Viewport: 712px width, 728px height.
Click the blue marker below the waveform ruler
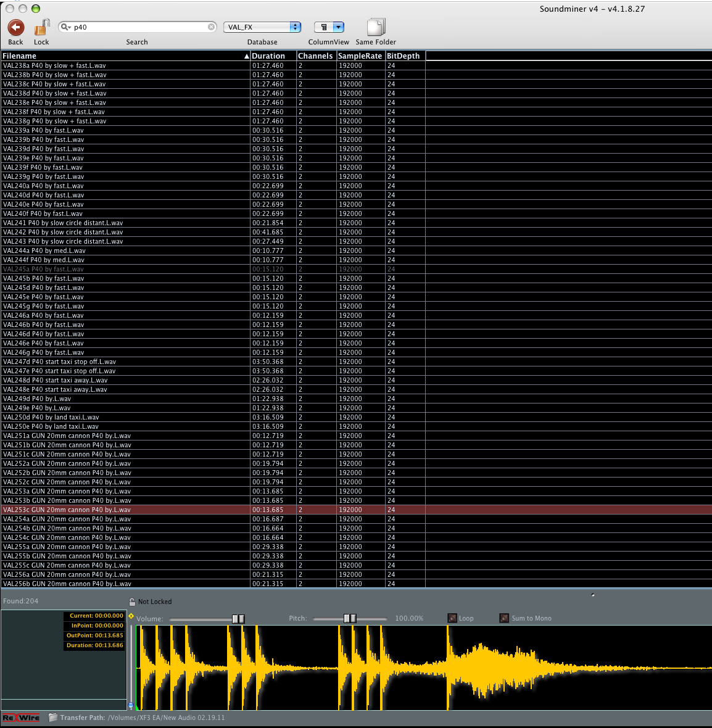coord(131,705)
